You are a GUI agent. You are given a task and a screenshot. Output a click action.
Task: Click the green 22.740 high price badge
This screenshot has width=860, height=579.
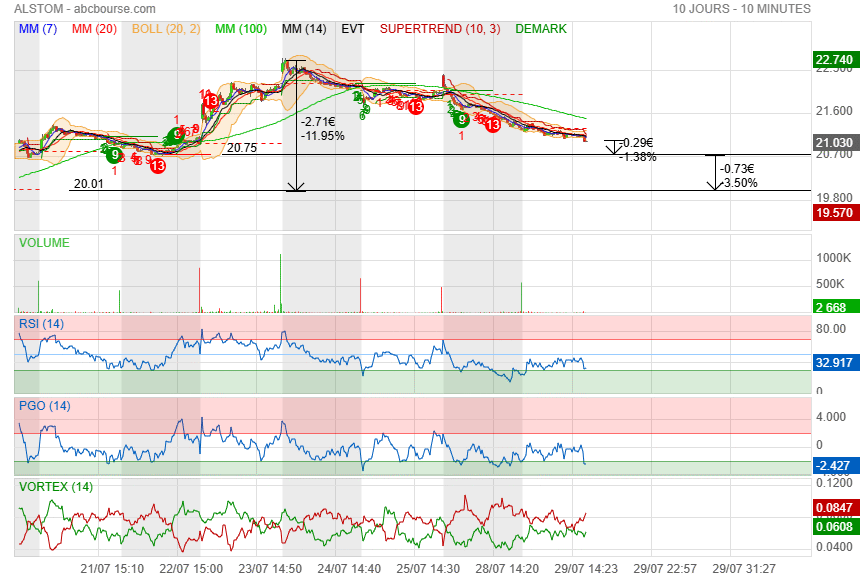(x=833, y=60)
